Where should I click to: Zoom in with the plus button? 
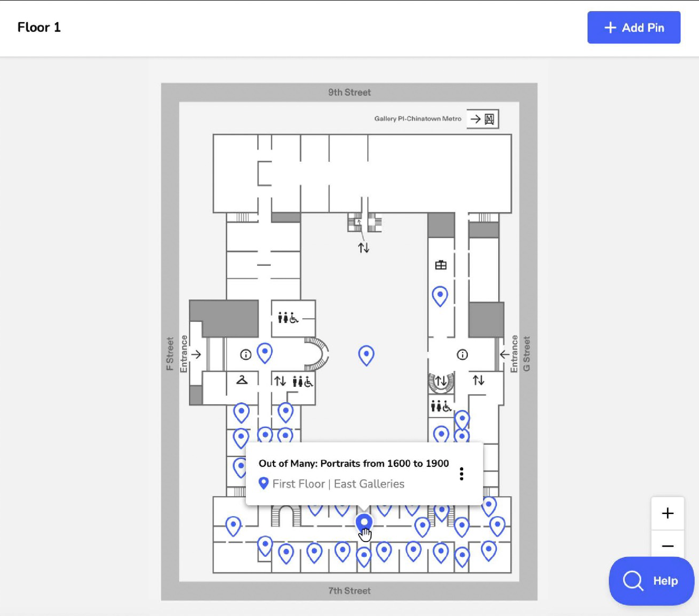pyautogui.click(x=667, y=513)
